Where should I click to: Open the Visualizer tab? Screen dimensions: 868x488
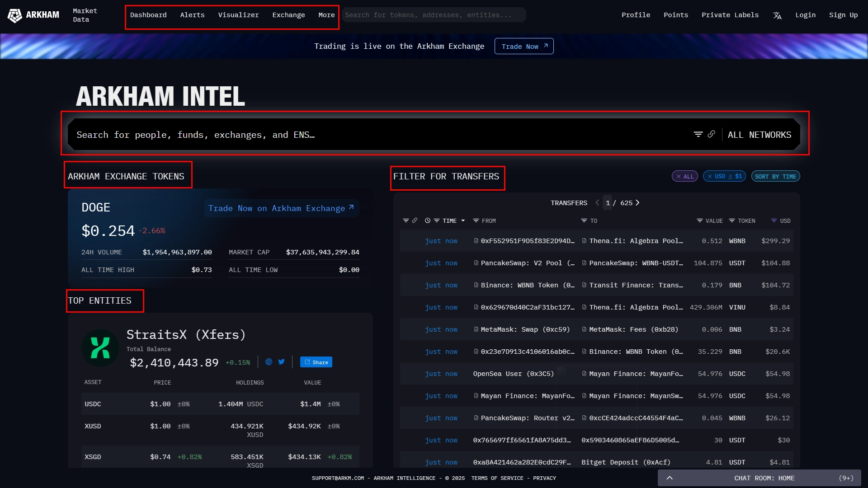[x=238, y=15]
